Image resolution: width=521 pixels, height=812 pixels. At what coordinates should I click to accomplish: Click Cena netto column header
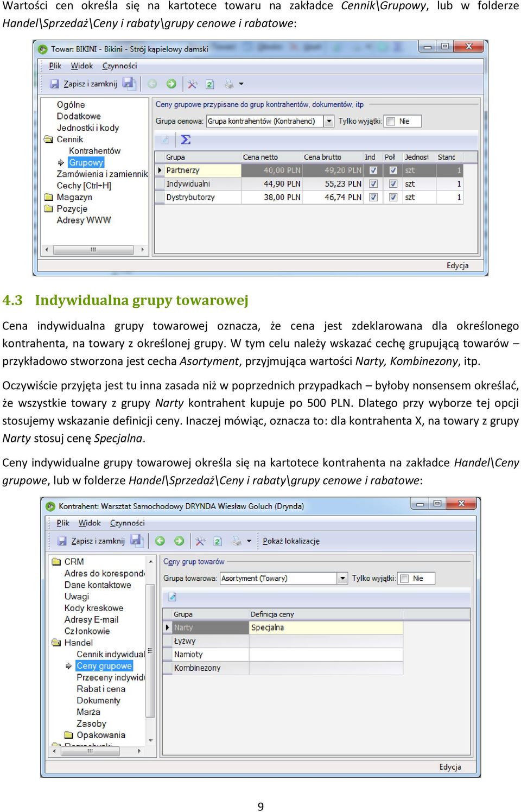point(271,157)
